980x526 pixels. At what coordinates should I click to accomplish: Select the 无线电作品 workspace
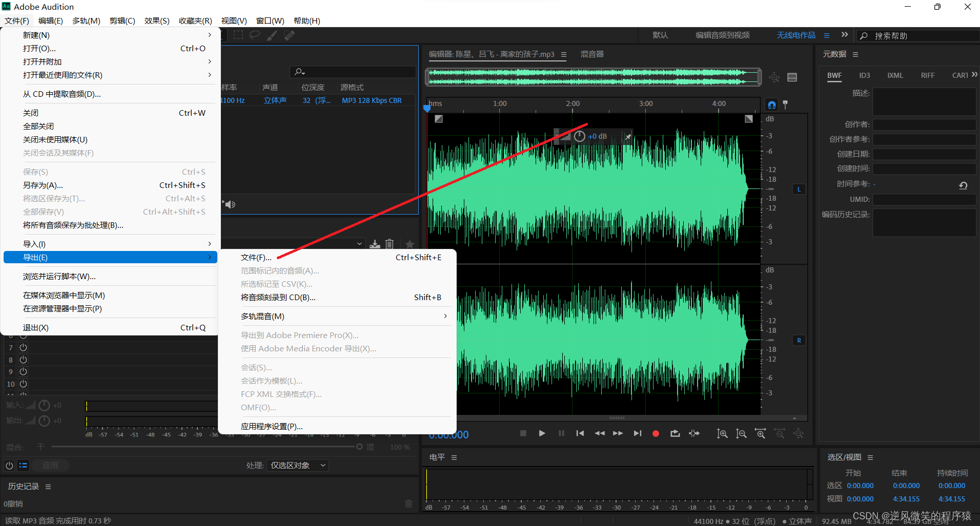(796, 35)
